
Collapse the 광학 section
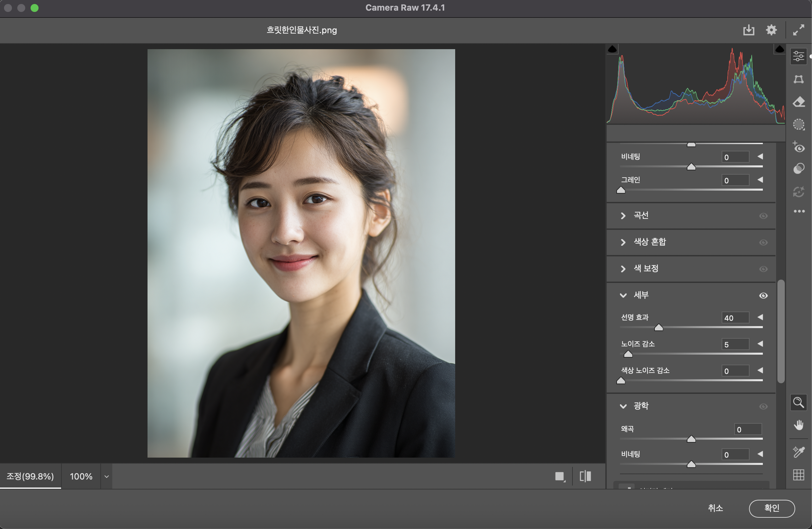coord(623,406)
